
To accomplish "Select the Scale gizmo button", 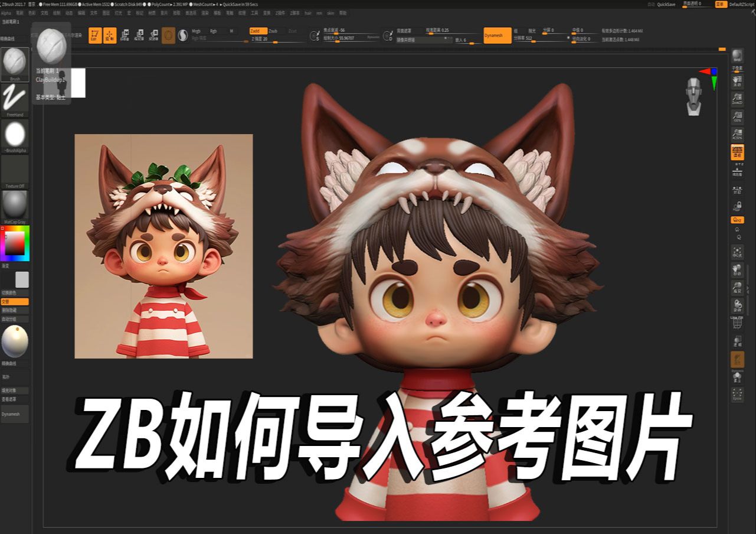I will tap(139, 35).
